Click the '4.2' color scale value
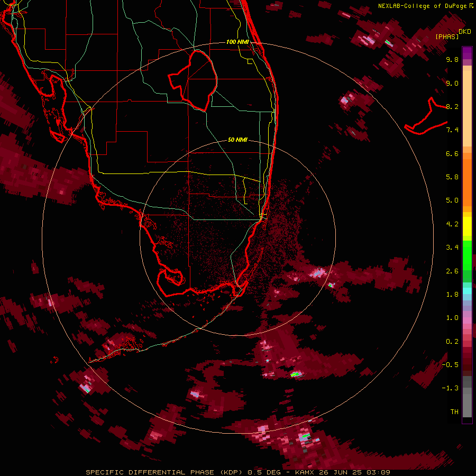This screenshot has width=476, height=476. [452, 224]
